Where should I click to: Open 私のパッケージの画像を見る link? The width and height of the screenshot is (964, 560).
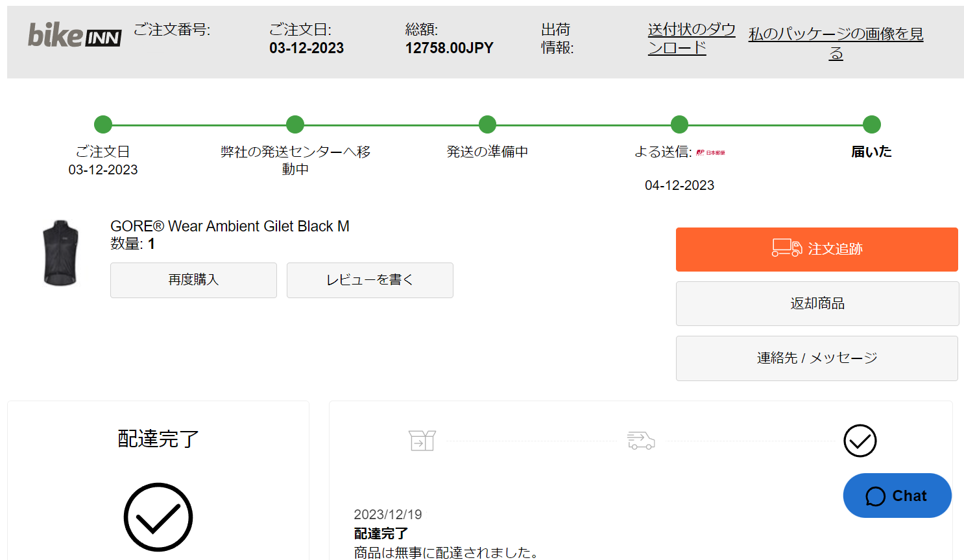pos(836,43)
